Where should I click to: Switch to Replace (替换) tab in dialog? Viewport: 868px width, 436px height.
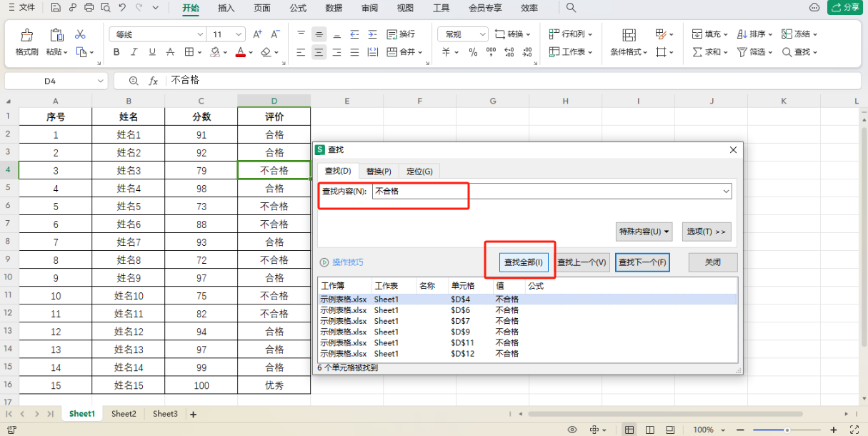(x=379, y=171)
